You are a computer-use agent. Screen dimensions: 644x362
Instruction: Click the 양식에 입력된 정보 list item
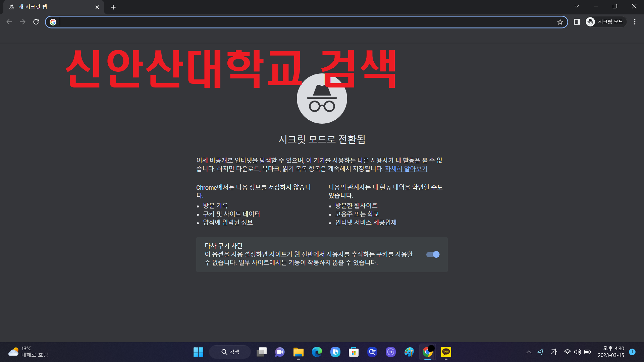[228, 222]
